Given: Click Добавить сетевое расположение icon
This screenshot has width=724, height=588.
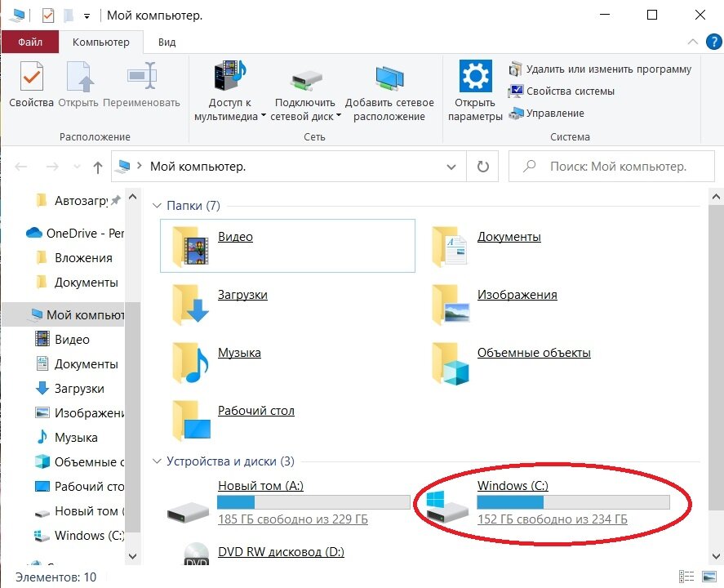Looking at the screenshot, I should (x=389, y=78).
